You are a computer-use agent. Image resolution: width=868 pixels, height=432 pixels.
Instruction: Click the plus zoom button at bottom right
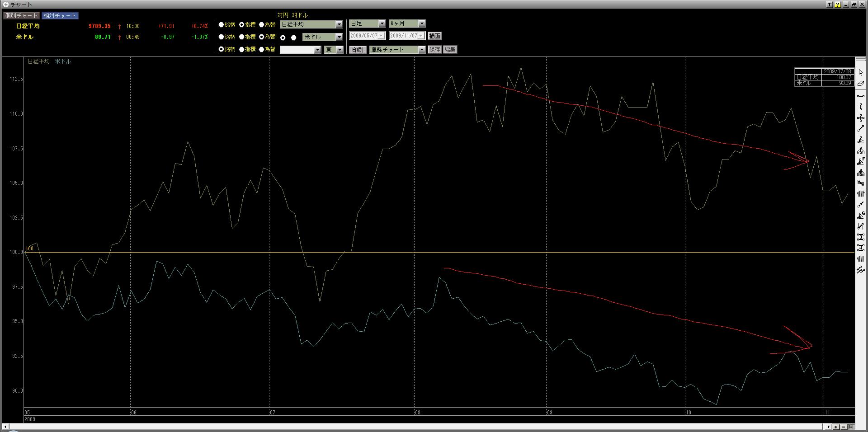click(x=836, y=427)
